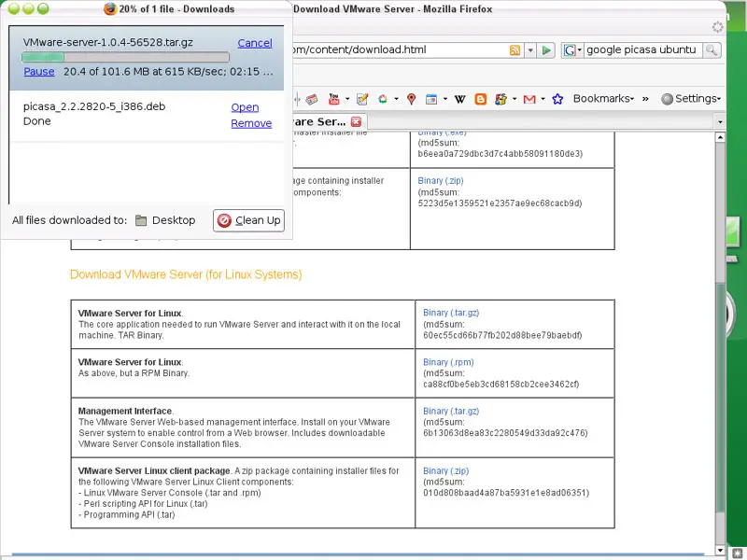Click the Google search engine icon
This screenshot has width=747, height=560.
click(x=569, y=50)
